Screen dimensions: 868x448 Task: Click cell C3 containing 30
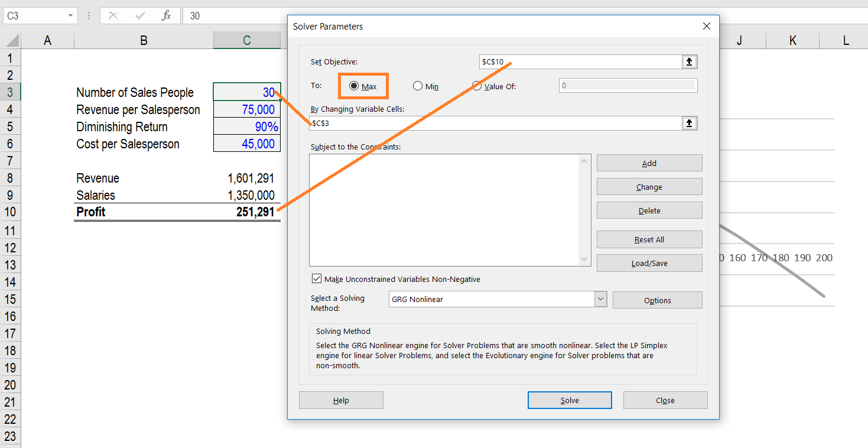pos(246,92)
